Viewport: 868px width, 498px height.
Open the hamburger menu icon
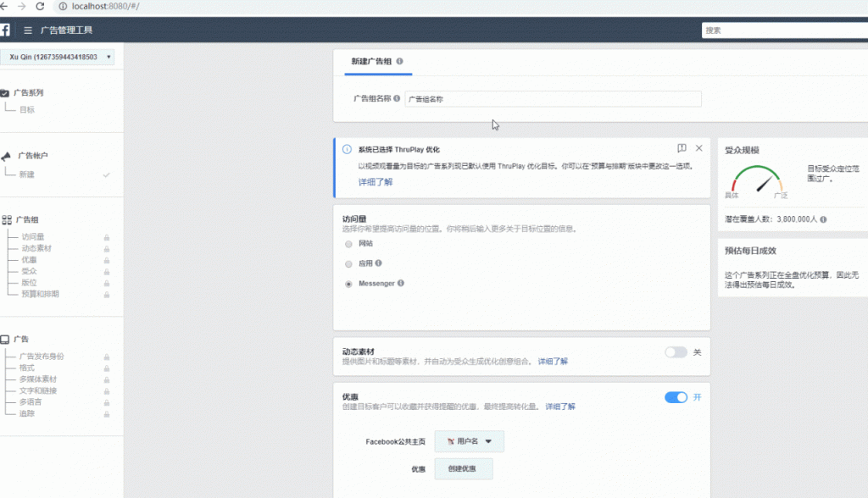(28, 30)
